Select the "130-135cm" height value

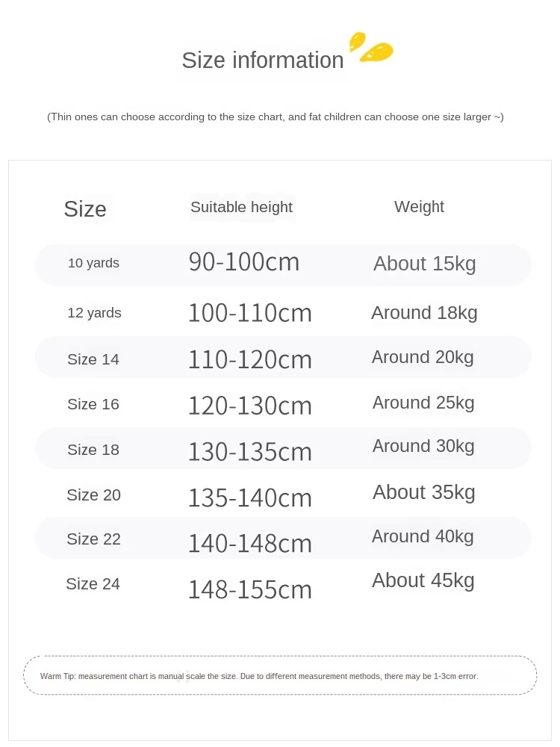point(250,452)
